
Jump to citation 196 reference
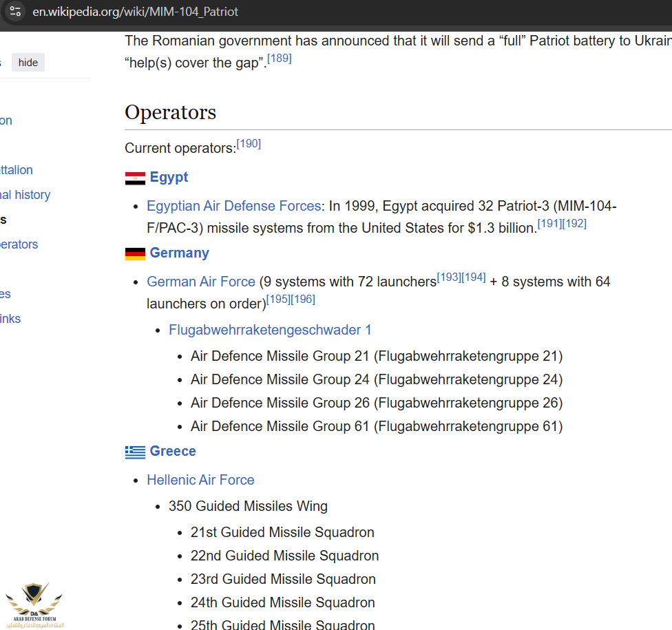[x=303, y=300]
